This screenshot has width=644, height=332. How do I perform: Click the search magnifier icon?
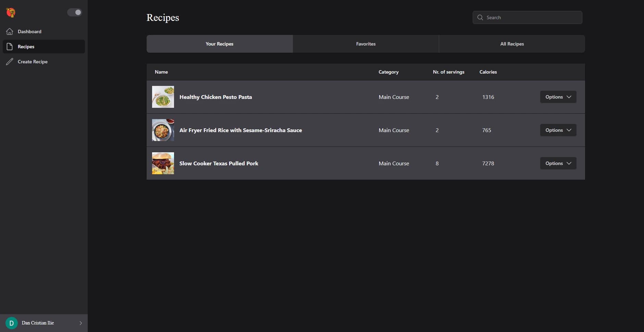click(x=480, y=17)
